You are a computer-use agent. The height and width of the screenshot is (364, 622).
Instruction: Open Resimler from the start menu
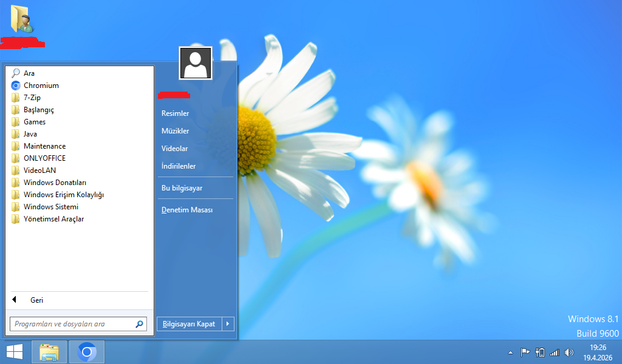click(176, 113)
